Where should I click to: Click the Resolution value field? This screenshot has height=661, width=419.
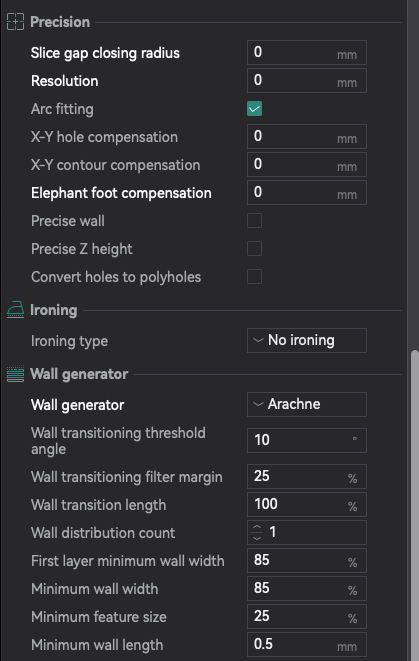pyautogui.click(x=307, y=81)
